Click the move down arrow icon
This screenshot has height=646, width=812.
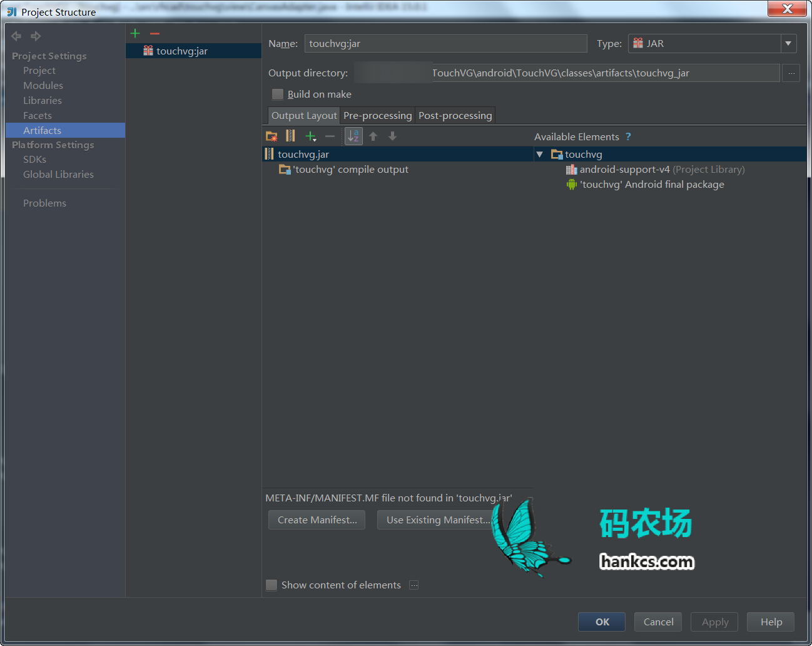(x=392, y=136)
